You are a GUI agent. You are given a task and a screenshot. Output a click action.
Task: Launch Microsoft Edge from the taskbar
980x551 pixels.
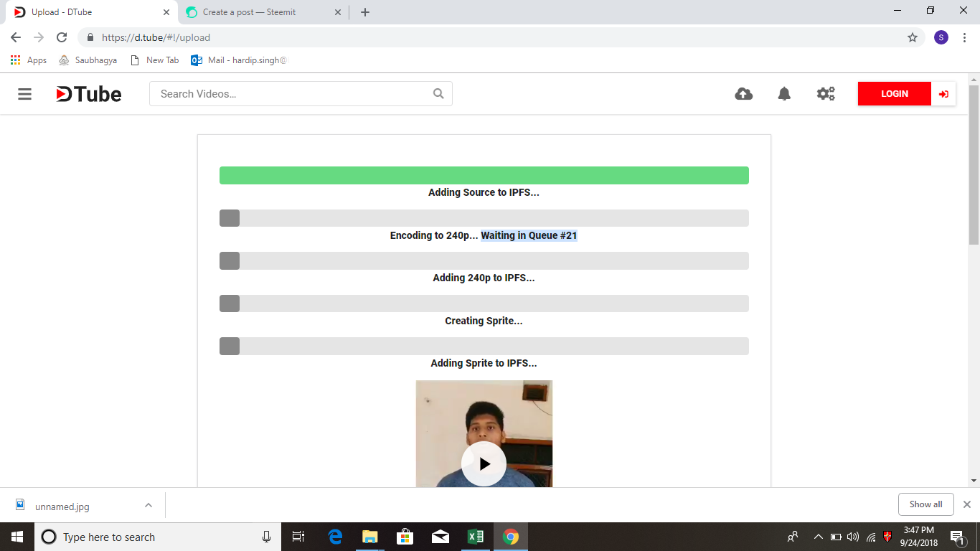coord(335,537)
